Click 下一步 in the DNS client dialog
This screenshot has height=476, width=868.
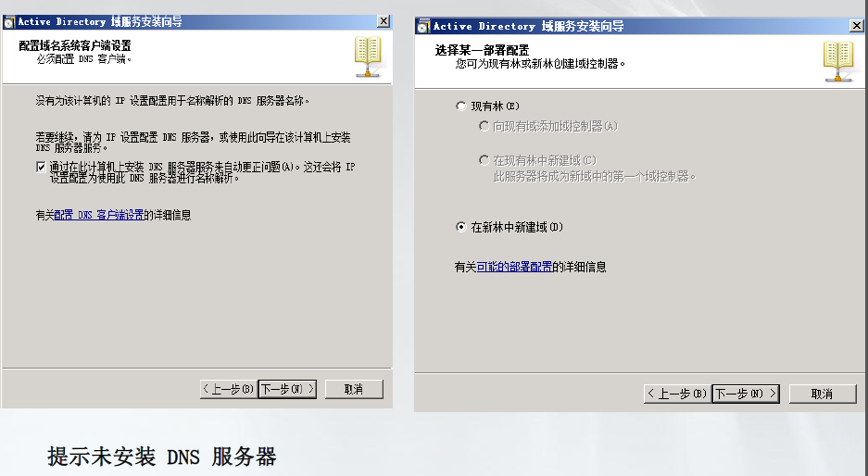tap(287, 389)
